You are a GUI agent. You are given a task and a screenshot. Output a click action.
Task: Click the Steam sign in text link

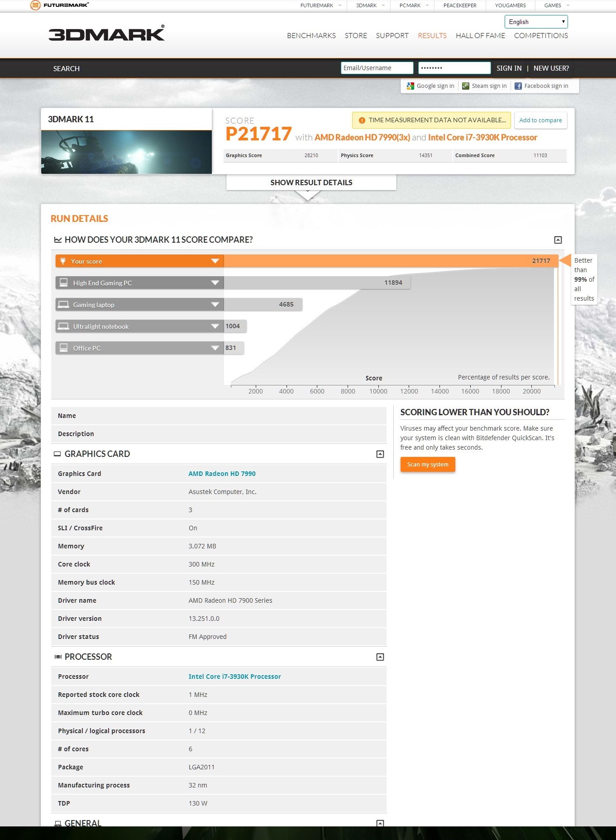point(489,86)
